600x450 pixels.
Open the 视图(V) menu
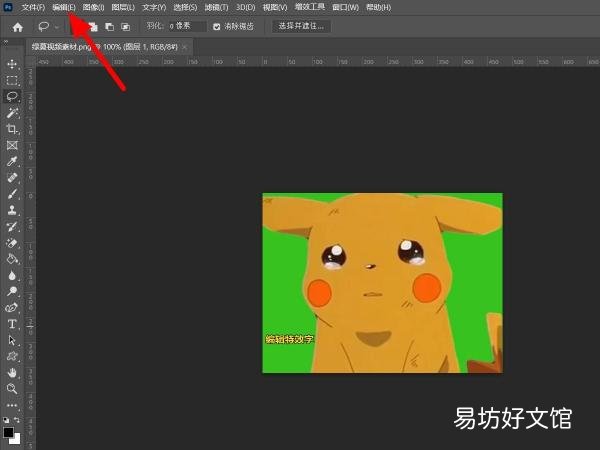tap(275, 7)
